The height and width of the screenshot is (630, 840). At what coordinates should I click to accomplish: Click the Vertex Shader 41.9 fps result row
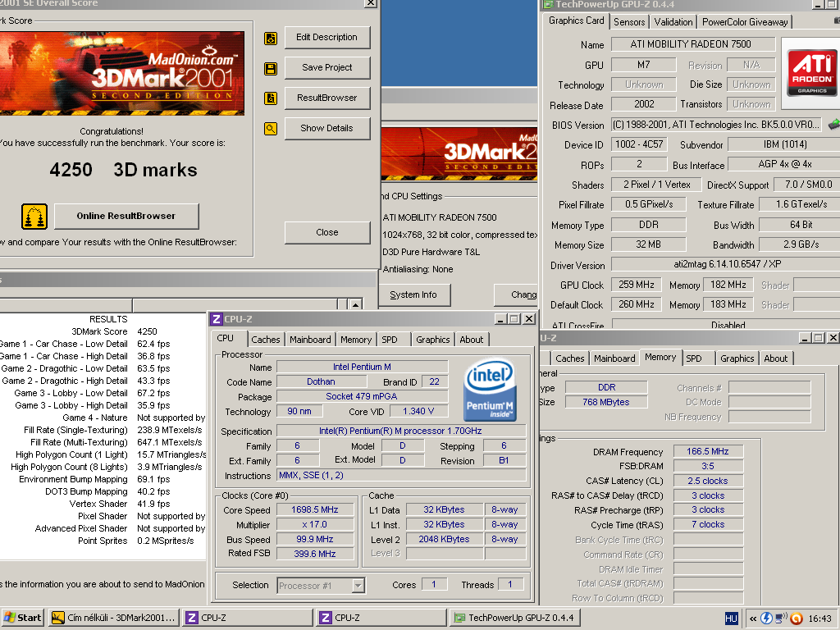[103, 504]
